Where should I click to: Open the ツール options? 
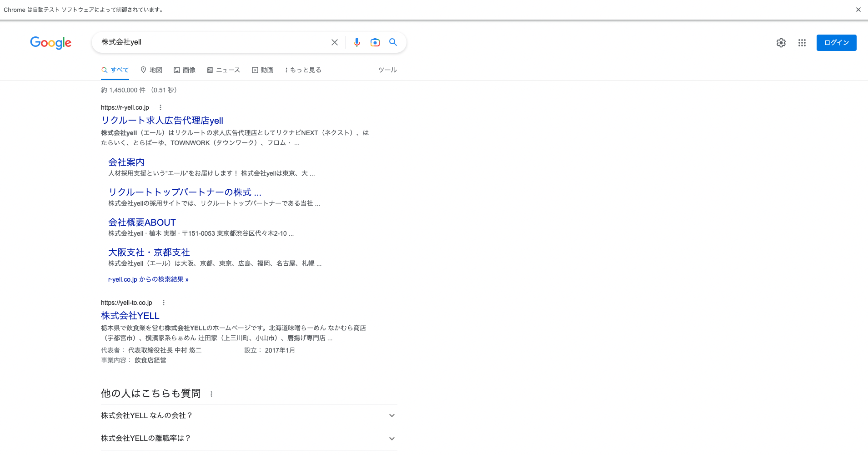(387, 70)
